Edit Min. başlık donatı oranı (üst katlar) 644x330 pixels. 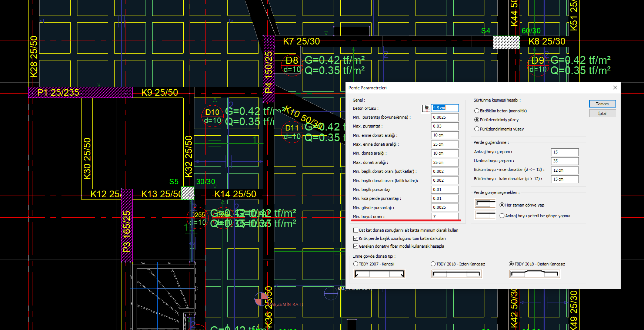[x=445, y=171]
